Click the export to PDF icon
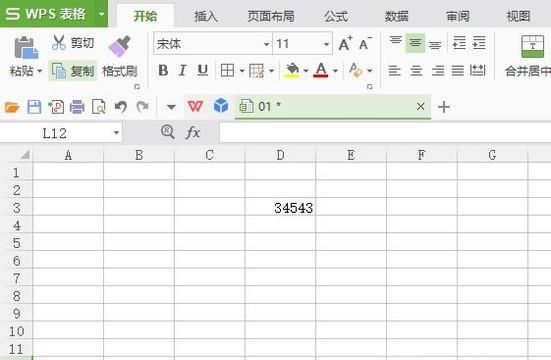Viewport: 551px width, 360px height. click(x=56, y=107)
